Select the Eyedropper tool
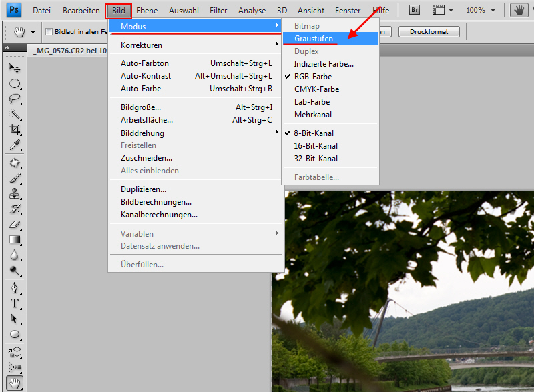The image size is (534, 392). [14, 145]
